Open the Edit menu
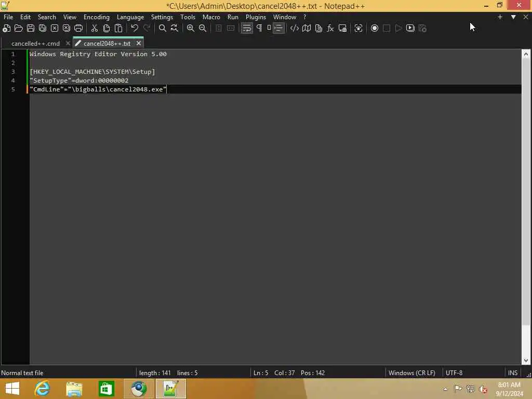The image size is (532, 399). tap(25, 17)
